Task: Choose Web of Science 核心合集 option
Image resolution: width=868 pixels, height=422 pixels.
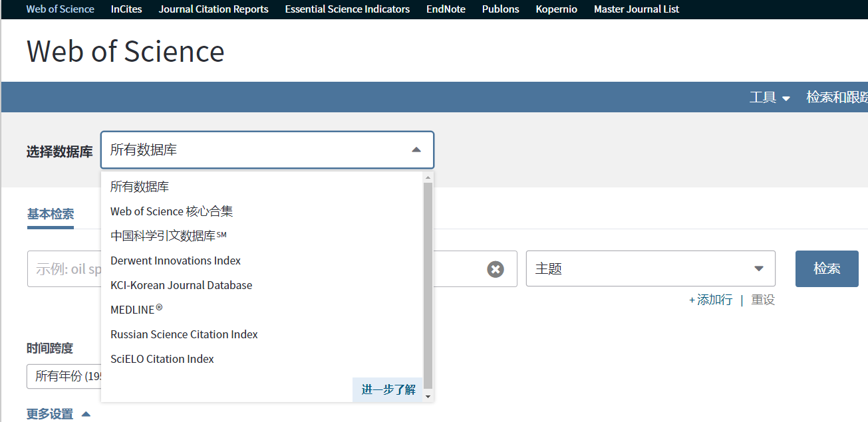Action: [262, 211]
